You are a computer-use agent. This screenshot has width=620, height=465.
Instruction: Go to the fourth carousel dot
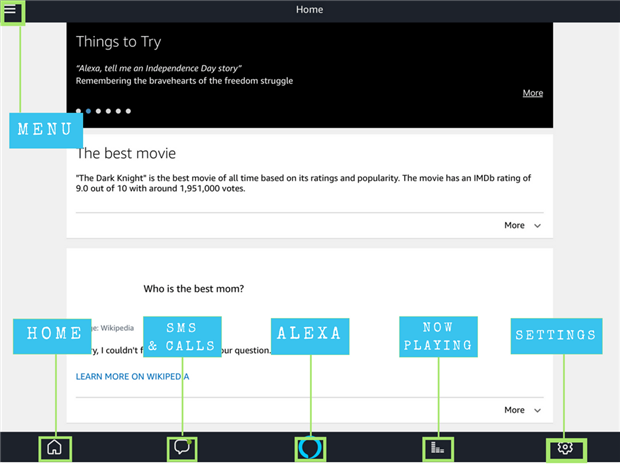pos(108,111)
